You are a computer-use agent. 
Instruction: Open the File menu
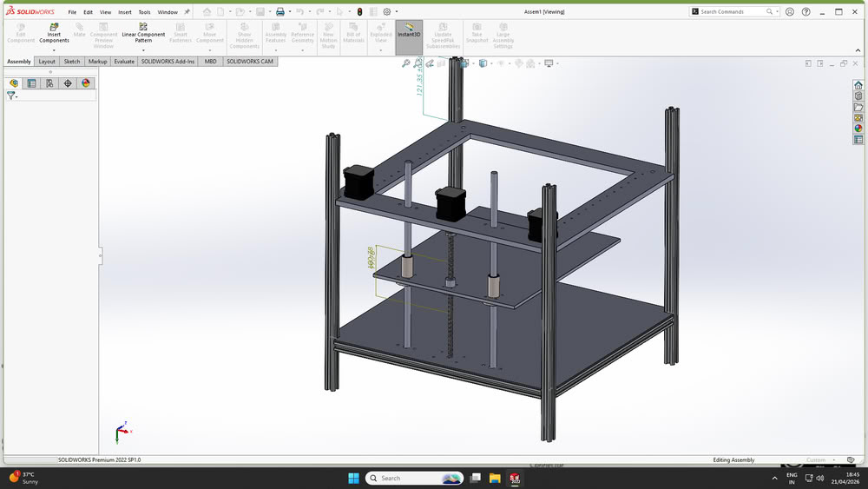[x=72, y=12]
